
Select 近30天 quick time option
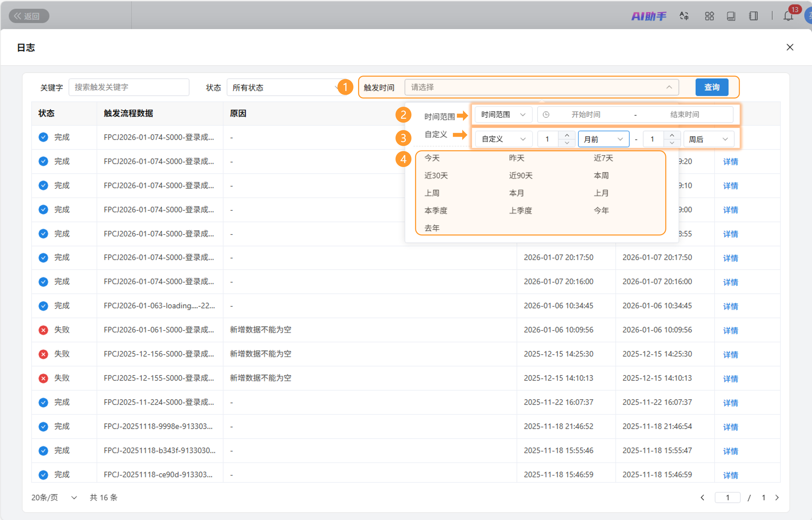[436, 176]
